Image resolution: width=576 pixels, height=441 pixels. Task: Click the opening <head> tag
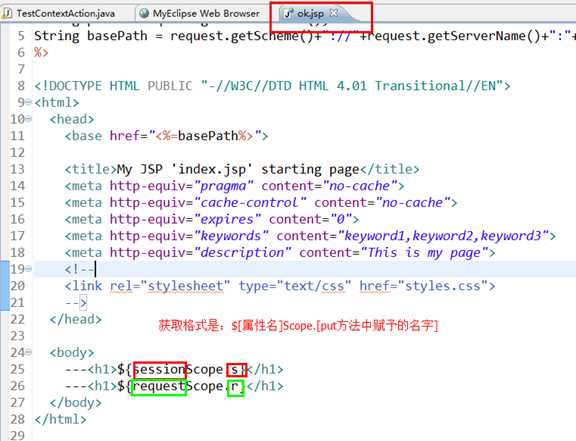pos(72,119)
